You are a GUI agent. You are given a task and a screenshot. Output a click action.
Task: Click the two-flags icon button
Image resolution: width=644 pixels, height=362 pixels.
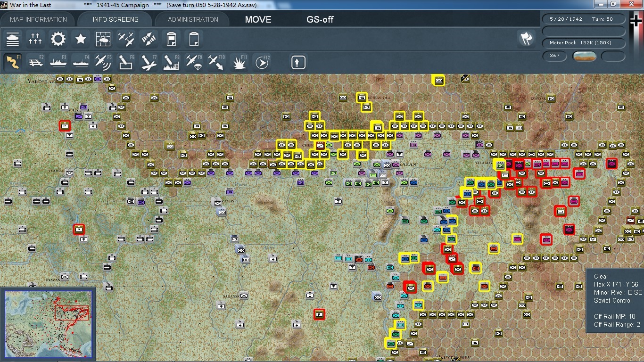point(526,39)
